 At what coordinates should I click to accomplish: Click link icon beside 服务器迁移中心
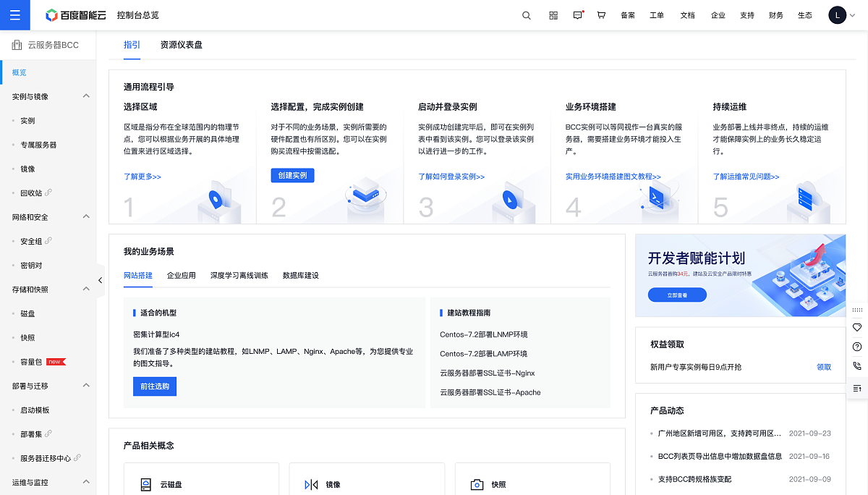[77, 458]
